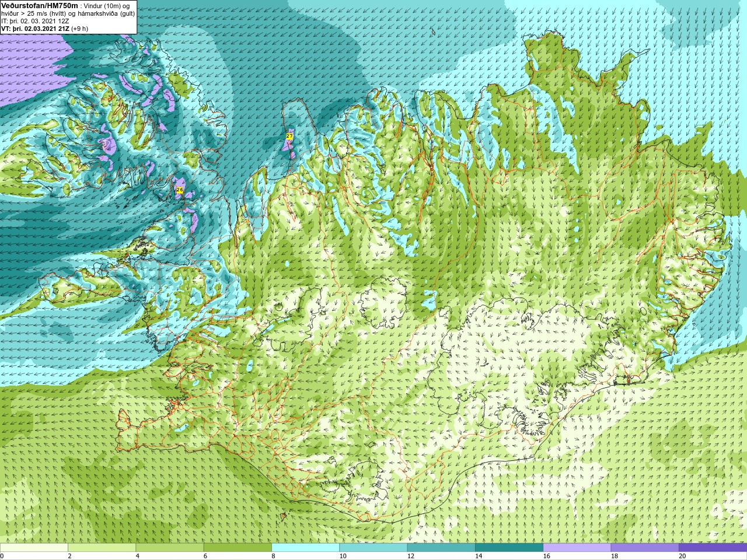Select the green 4–6 legend swatch
The height and width of the screenshot is (560, 747).
click(169, 548)
